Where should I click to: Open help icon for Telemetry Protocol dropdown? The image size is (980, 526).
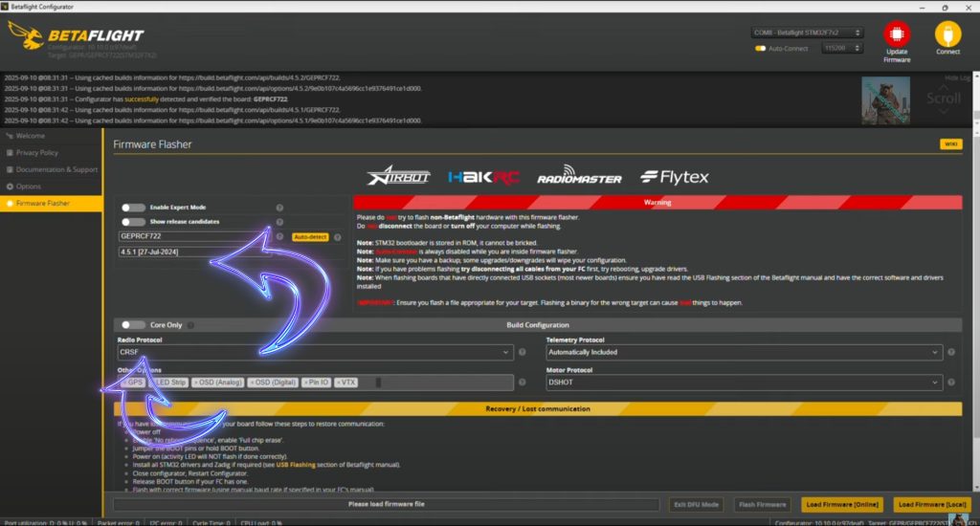[x=950, y=352]
